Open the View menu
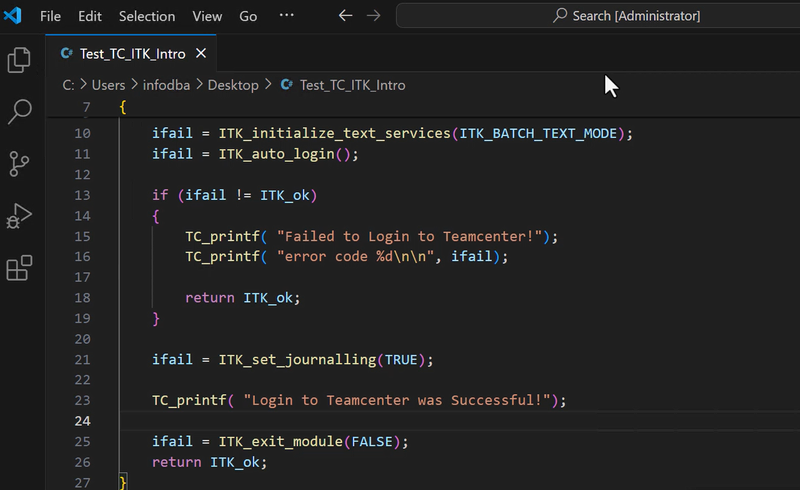This screenshot has width=800, height=490. click(207, 16)
